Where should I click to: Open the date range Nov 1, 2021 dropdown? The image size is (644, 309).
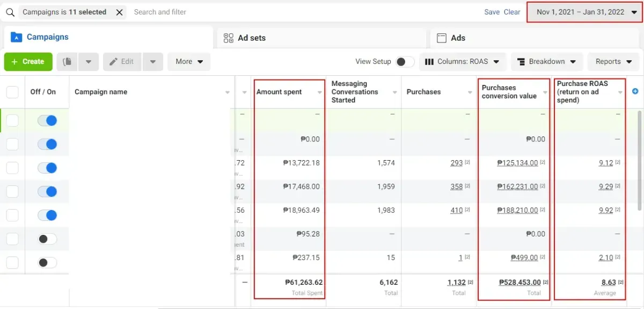pyautogui.click(x=584, y=12)
